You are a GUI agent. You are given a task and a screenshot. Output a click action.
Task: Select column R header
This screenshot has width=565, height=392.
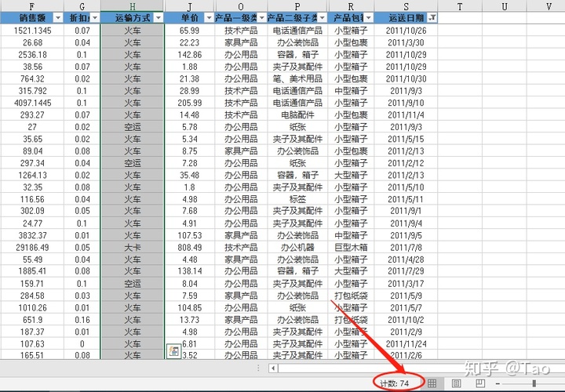pyautogui.click(x=351, y=6)
